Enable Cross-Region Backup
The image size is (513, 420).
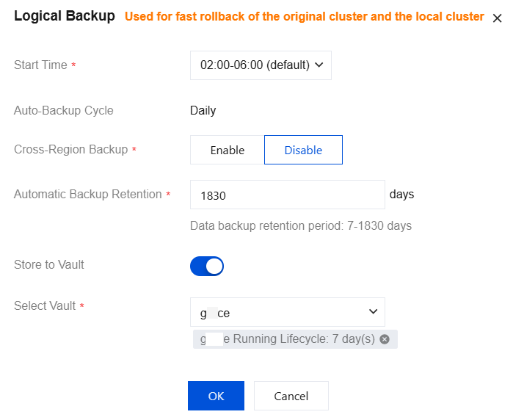(228, 150)
